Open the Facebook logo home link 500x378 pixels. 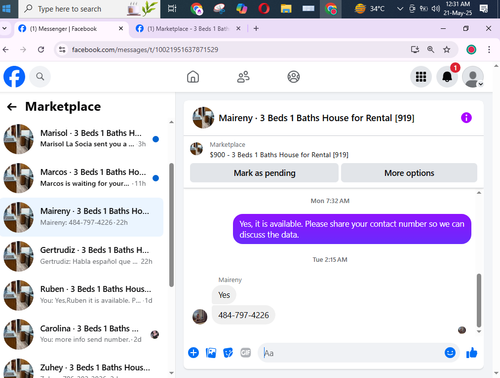pyautogui.click(x=14, y=77)
